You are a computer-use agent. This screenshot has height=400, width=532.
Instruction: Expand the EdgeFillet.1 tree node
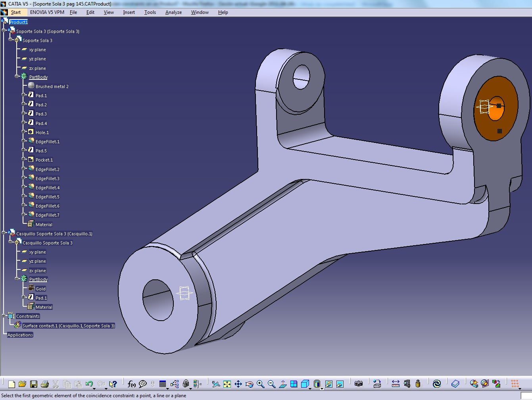pyautogui.click(x=23, y=140)
